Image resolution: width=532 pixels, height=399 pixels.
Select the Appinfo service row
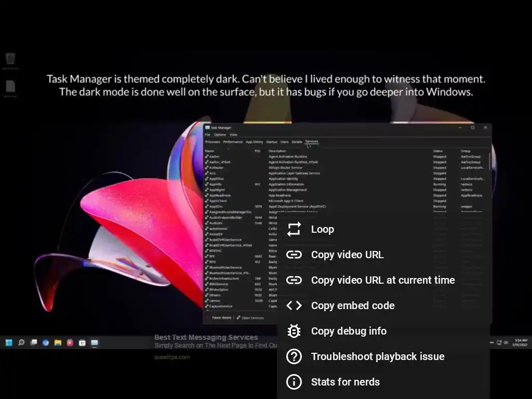[x=345, y=184]
